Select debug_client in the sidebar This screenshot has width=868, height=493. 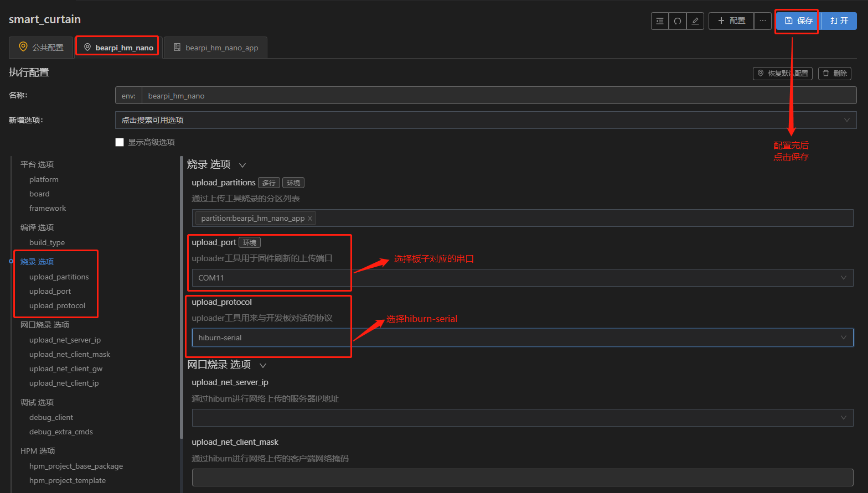51,418
